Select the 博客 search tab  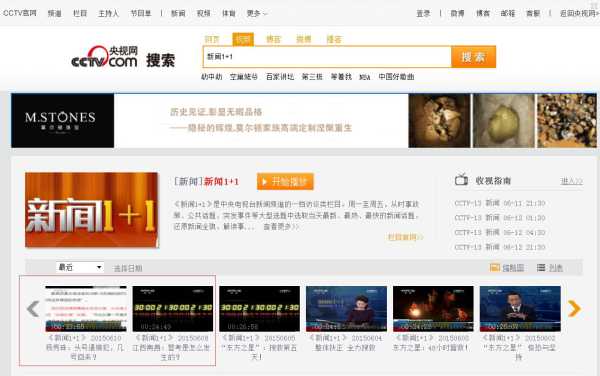coord(273,39)
